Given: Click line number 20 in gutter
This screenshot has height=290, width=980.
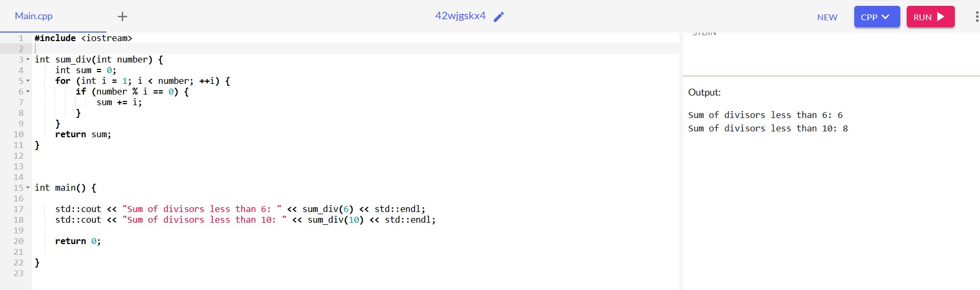Looking at the screenshot, I should pyautogui.click(x=19, y=241).
